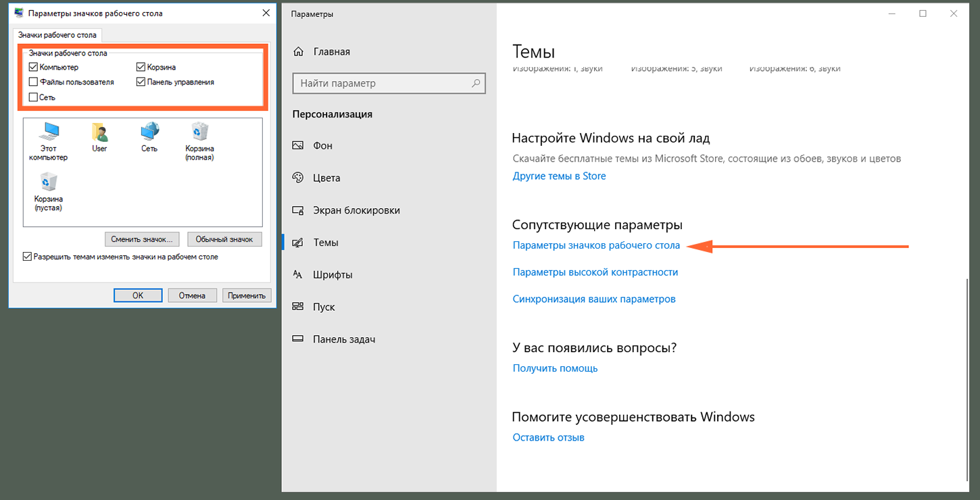Click the Сменить значок button
The width and height of the screenshot is (980, 500).
142,239
